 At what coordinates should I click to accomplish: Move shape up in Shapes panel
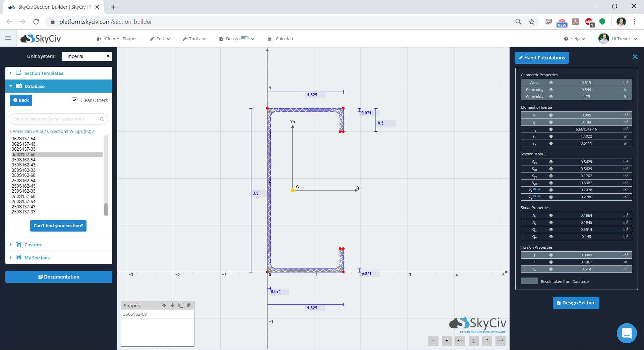(x=164, y=305)
